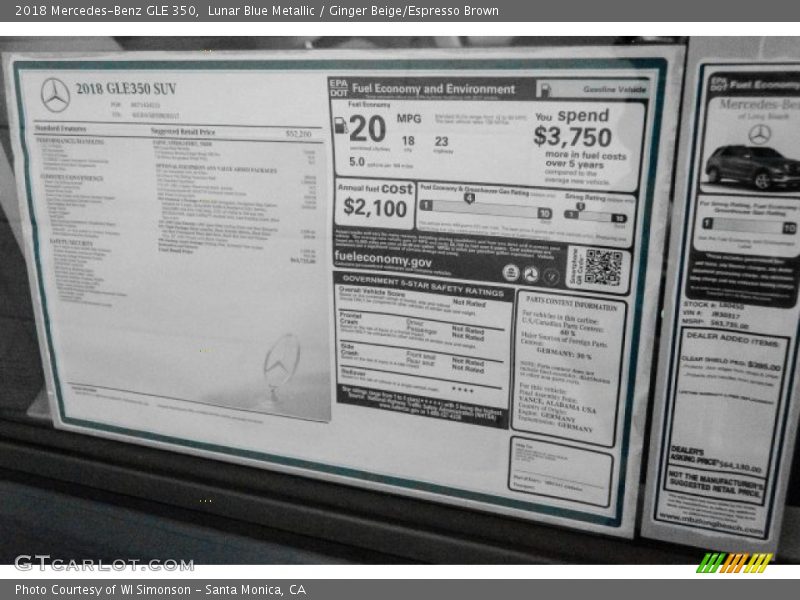Click the '$3,750' fuel spending amount

coord(572,137)
